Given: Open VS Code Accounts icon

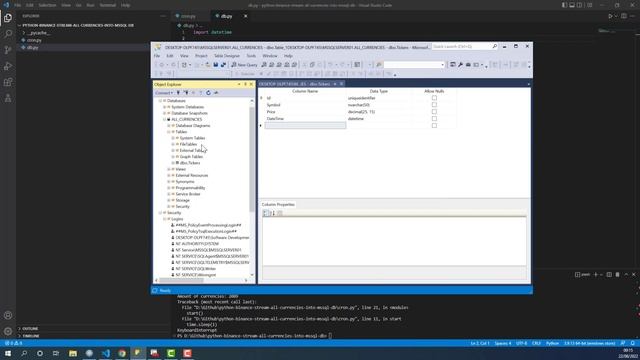Looking at the screenshot, I should [x=8, y=315].
